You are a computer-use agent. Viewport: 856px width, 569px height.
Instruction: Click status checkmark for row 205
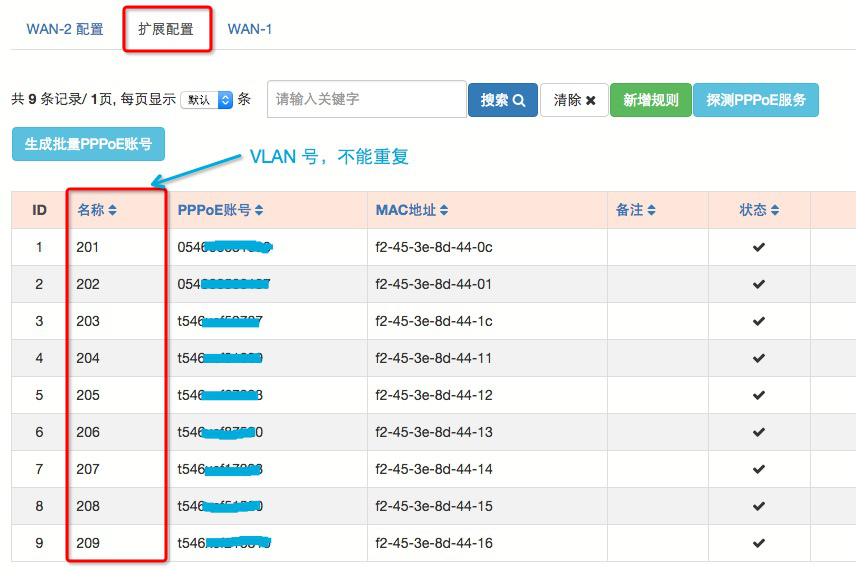click(759, 395)
